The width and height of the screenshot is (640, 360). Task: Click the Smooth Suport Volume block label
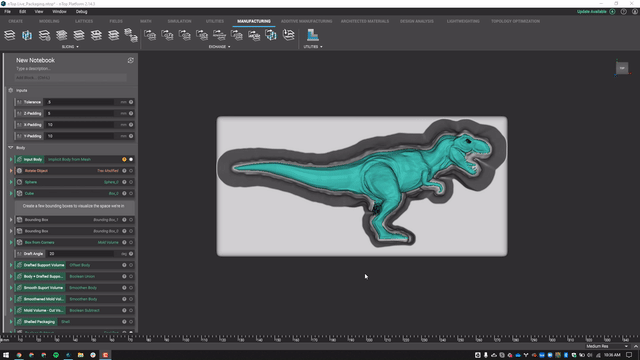(x=43, y=288)
